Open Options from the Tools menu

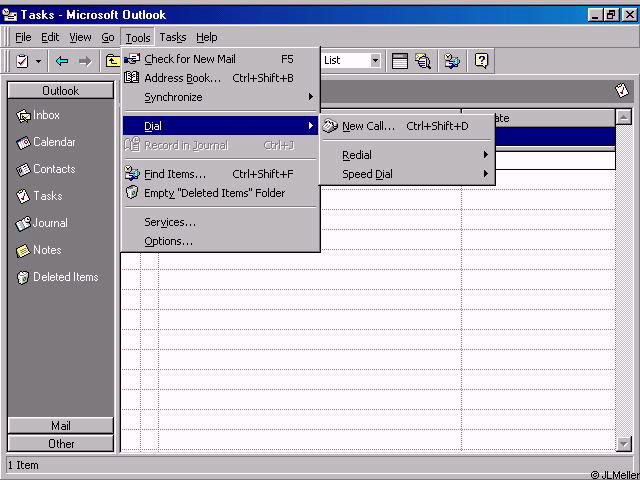(x=168, y=241)
